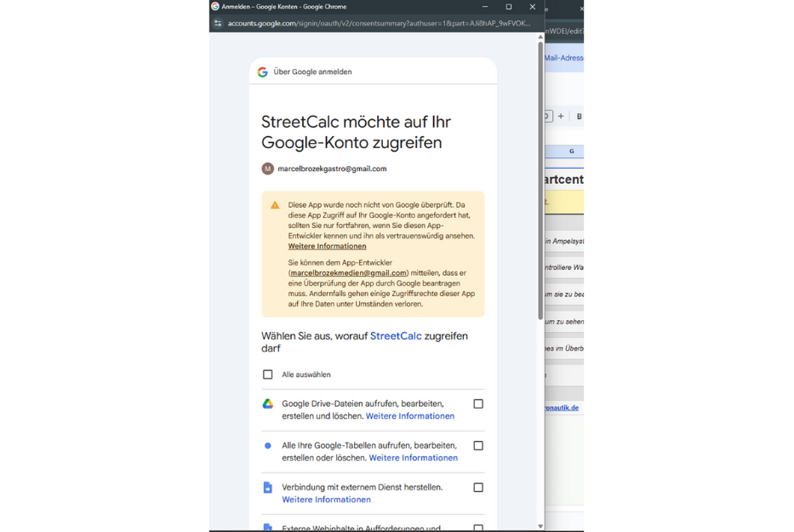Open Weitere Informationen for Google Drive permission
The height and width of the screenshot is (532, 794).
(410, 416)
